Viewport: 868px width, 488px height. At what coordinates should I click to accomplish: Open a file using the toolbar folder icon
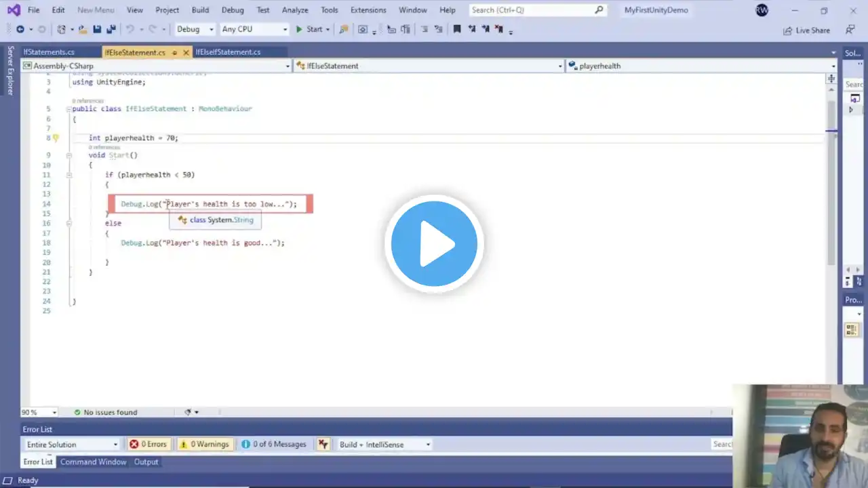coord(83,29)
